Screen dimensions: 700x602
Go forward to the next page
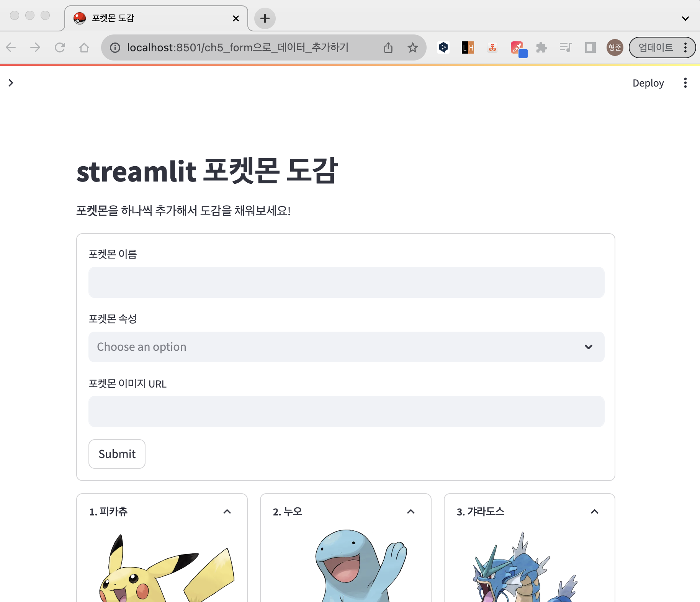(35, 47)
